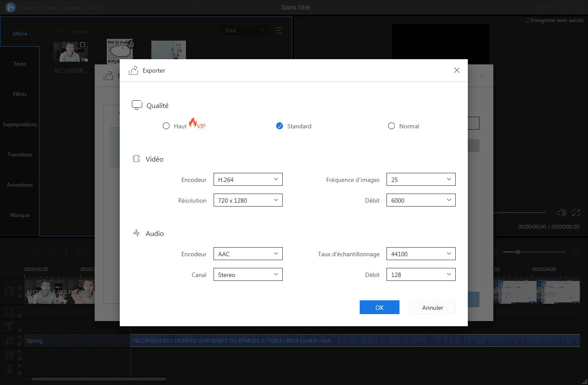This screenshot has height=385, width=588.
Task: Mute the main video track
Action: coord(19,288)
